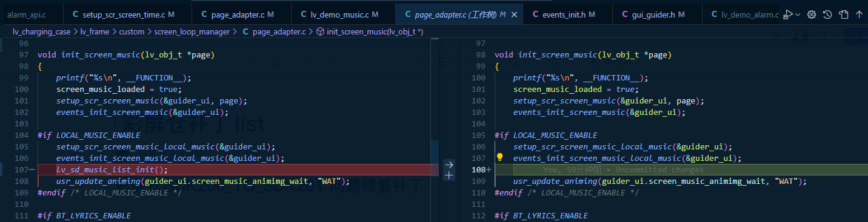The image size is (868, 222).
Task: Switch to the alarm_api.c tab
Action: (26, 14)
